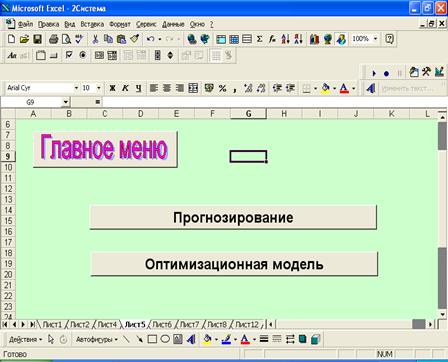448x362 pixels.
Task: Click the Sort Ascending icon
Action: click(285, 39)
